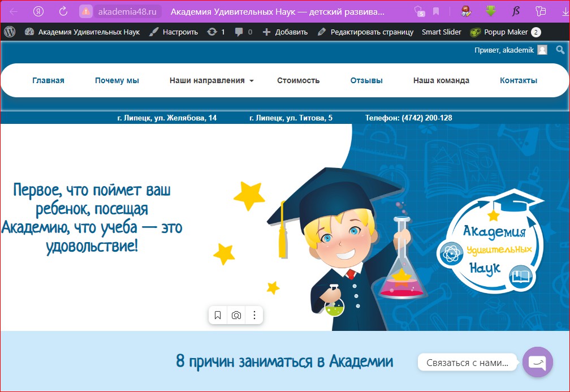The height and width of the screenshot is (392, 570).
Task: Open Почему мы section
Action: click(117, 80)
